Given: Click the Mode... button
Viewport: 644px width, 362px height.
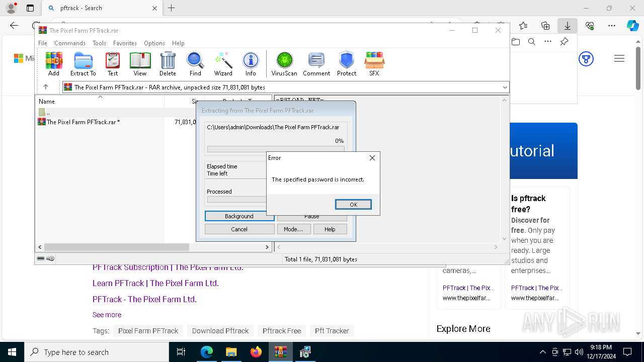Looking at the screenshot, I should 293,229.
